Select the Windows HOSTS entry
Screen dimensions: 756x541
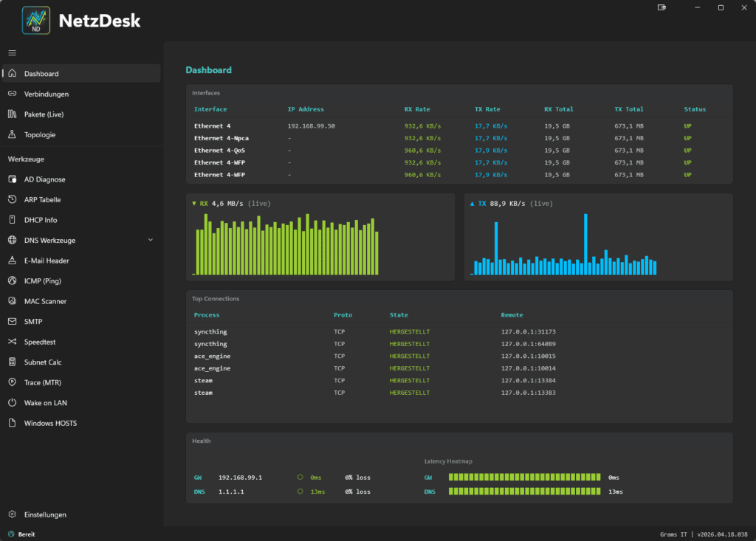click(x=50, y=424)
